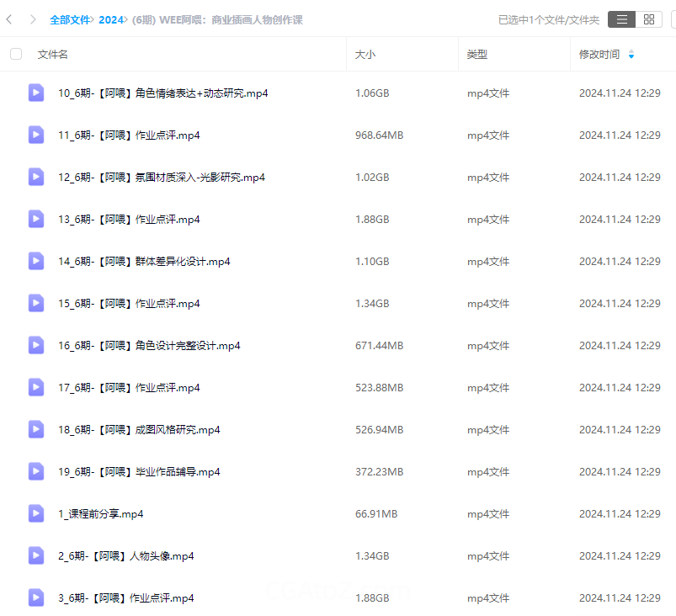This screenshot has height=616, width=676.
Task: Click video icon of 10_6期 角色情绪表达 file
Action: (36, 93)
